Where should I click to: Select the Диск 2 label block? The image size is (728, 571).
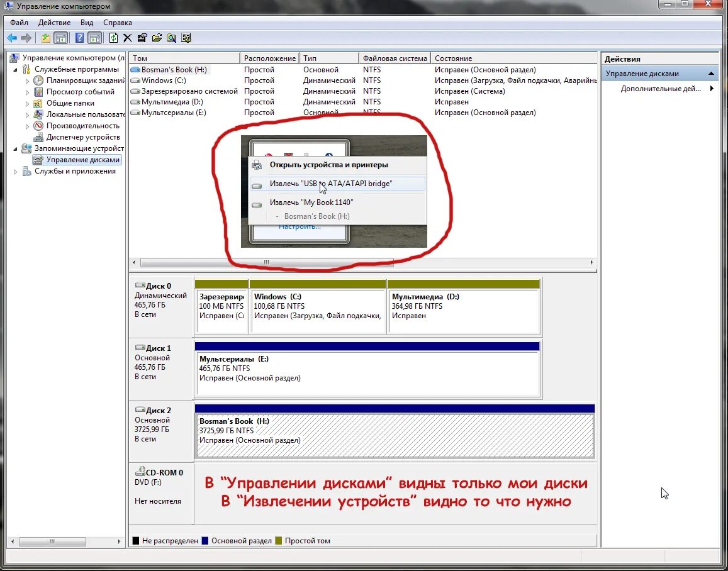point(161,431)
